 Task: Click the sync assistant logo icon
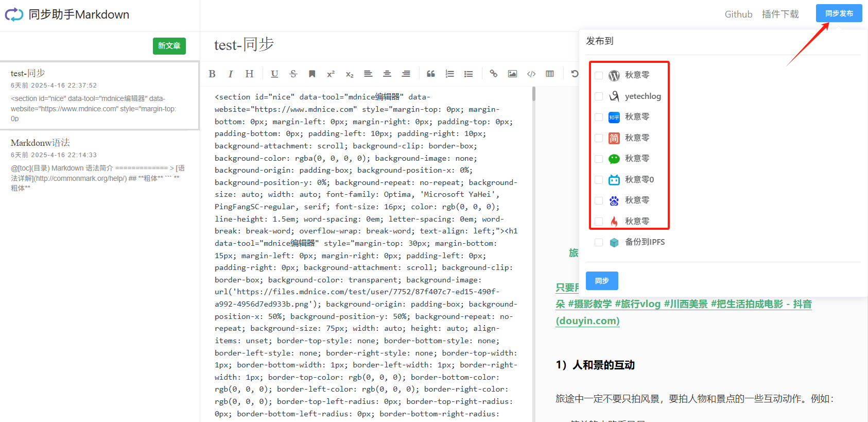[14, 14]
